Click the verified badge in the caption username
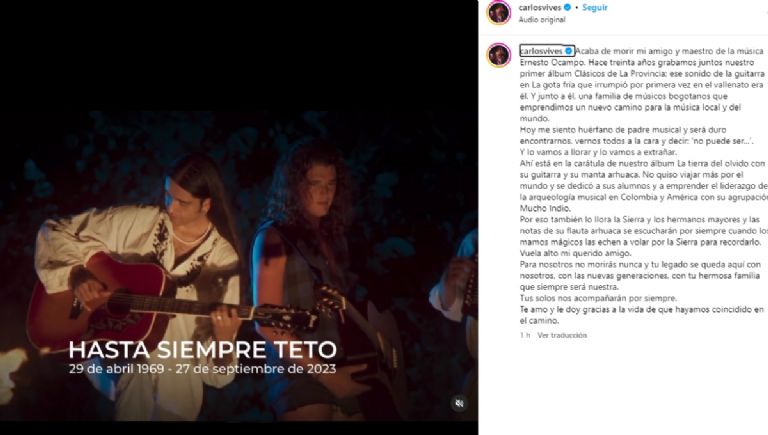 pyautogui.click(x=569, y=51)
